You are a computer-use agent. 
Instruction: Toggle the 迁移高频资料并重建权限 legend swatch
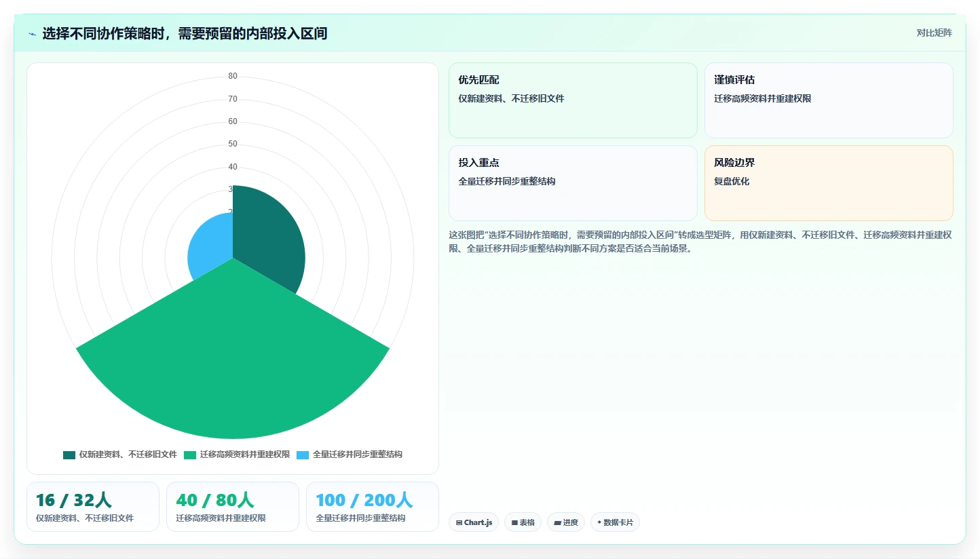pos(190,455)
